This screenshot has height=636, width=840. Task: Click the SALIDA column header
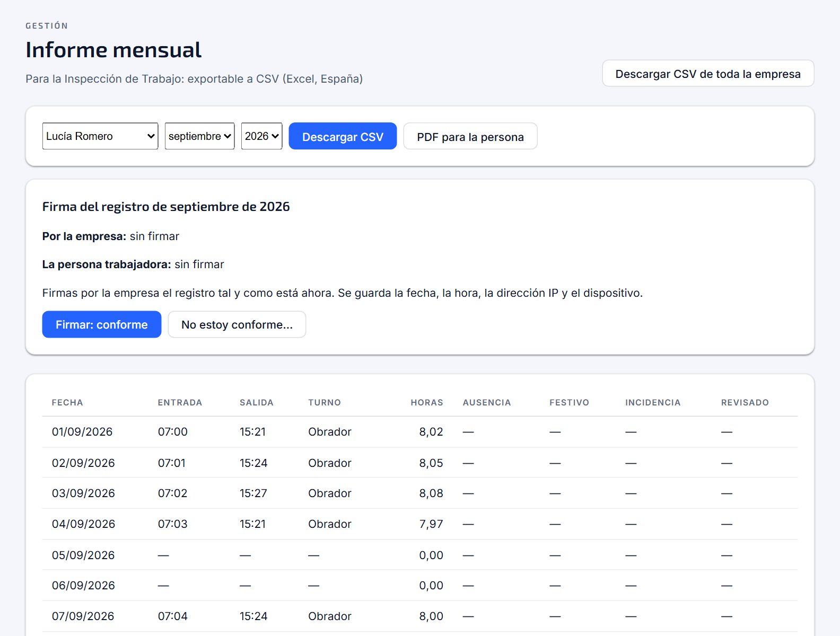(257, 403)
